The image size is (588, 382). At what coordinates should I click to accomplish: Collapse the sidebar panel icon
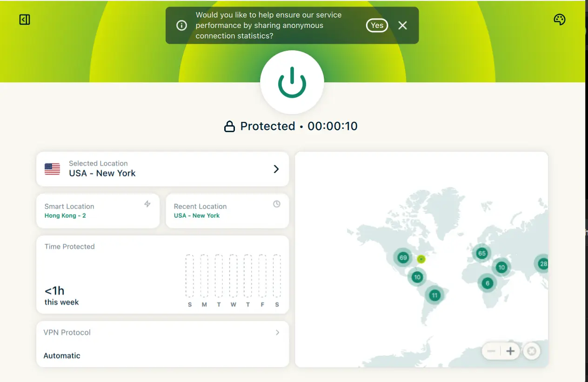point(25,20)
